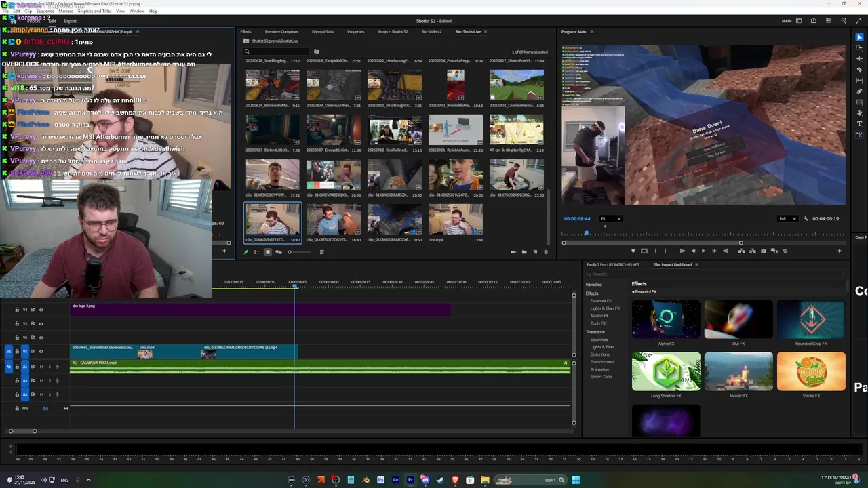Delete selected item with trash icon
Viewport: 868px width, 488px height.
point(546,252)
